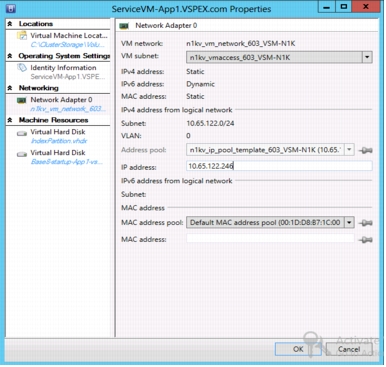Click the OK button
Image resolution: width=386 pixels, height=367 pixels.
tap(298, 349)
